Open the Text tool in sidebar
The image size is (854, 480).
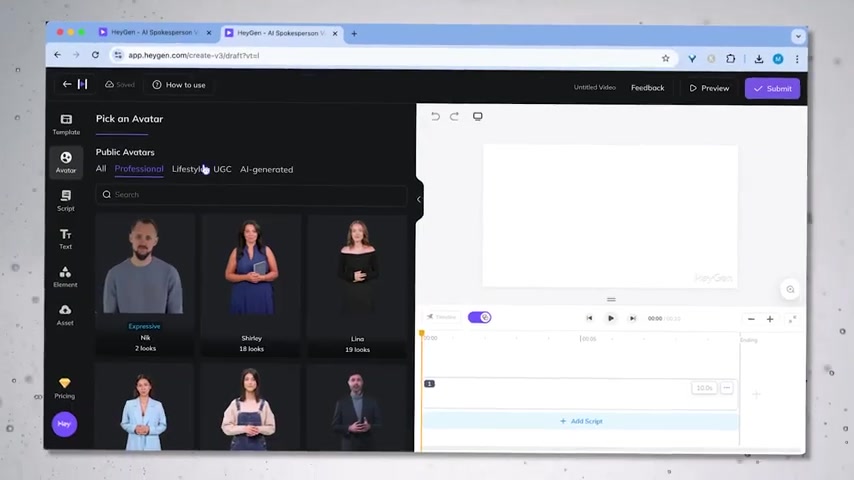point(65,238)
